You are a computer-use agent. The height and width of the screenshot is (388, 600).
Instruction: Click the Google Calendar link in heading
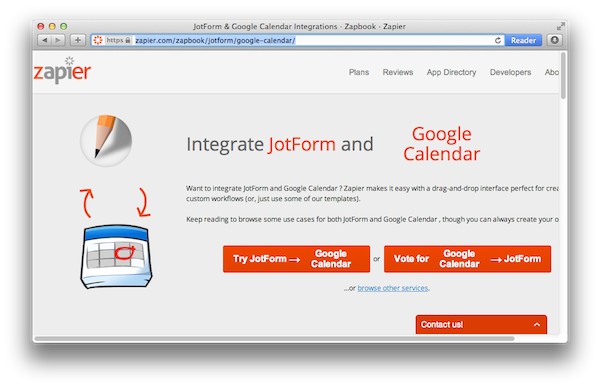(442, 144)
